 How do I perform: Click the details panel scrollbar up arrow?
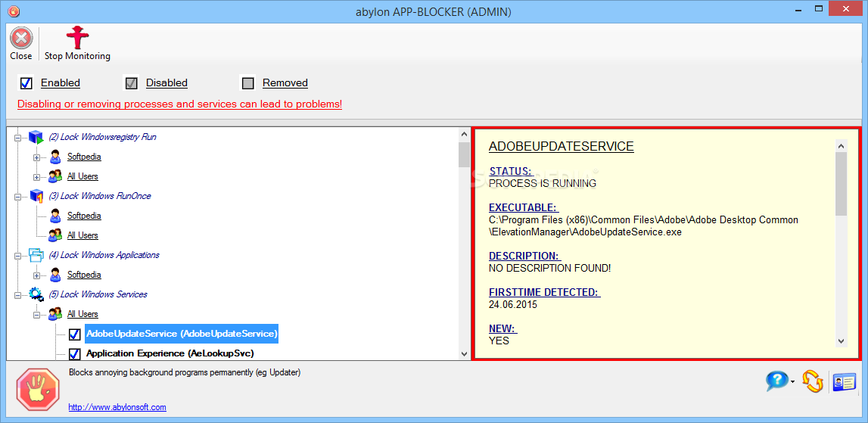click(x=841, y=145)
